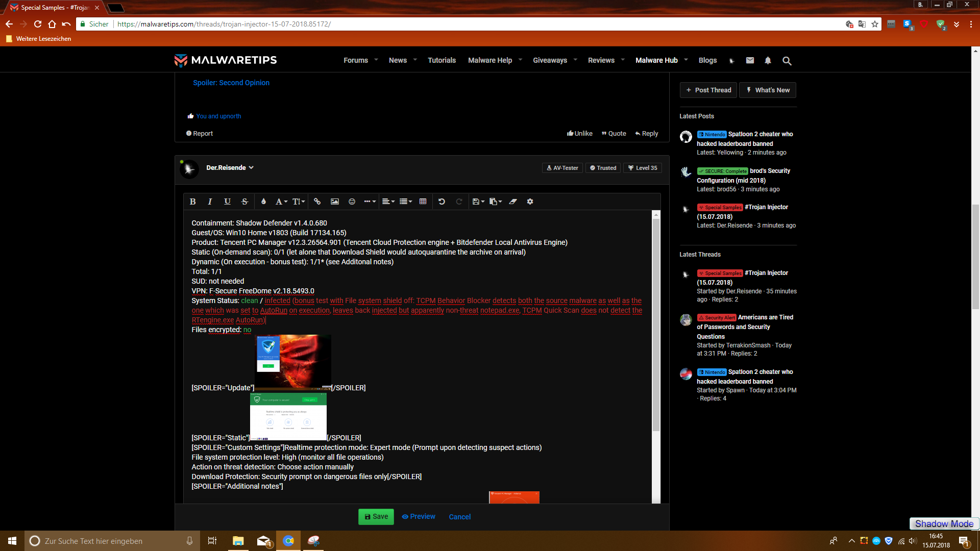Open the Forums menu
The height and width of the screenshot is (551, 980).
coord(356,60)
